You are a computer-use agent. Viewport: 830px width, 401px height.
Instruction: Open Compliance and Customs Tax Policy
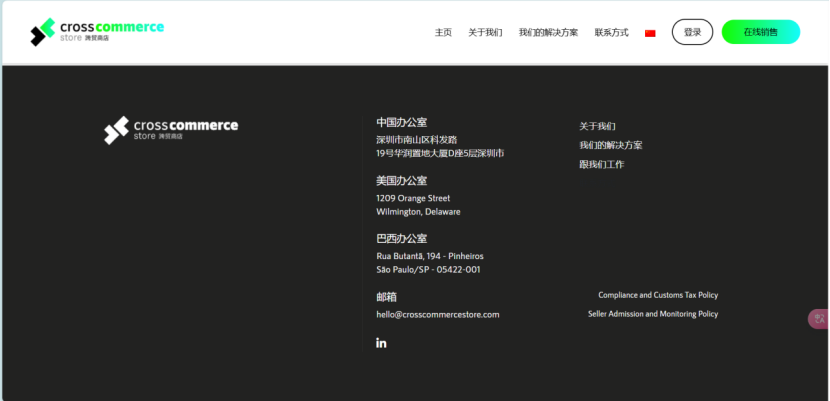click(x=658, y=295)
